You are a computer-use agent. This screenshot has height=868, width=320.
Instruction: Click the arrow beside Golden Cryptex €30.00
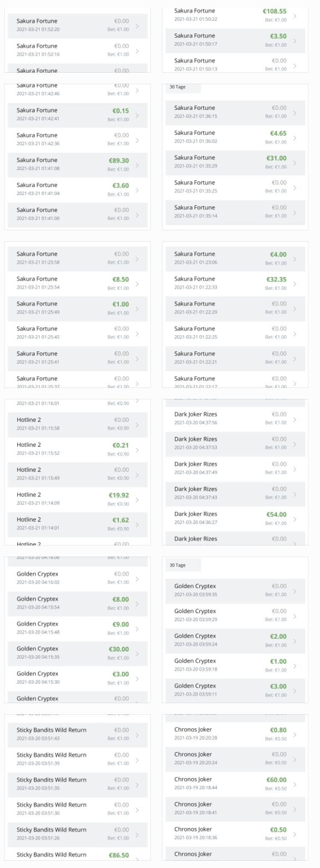[x=137, y=654]
